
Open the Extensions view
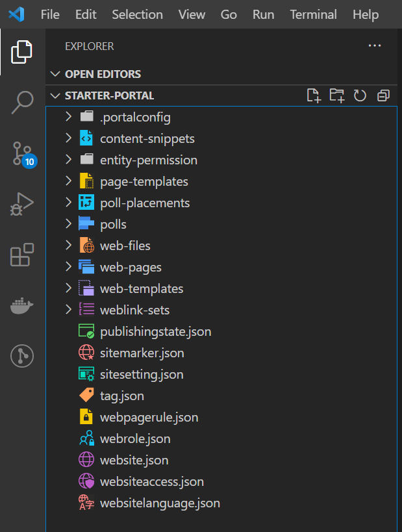22,255
